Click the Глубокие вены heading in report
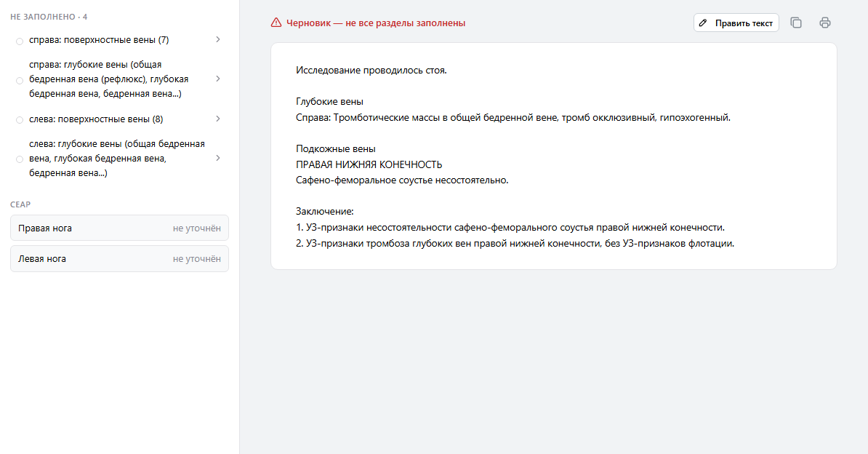This screenshot has height=454, width=868. pyautogui.click(x=330, y=101)
